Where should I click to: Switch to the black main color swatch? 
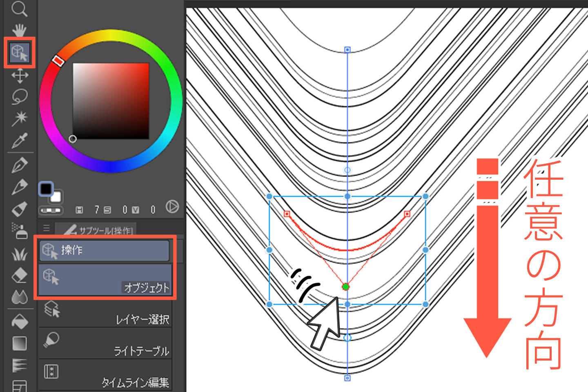[46, 189]
